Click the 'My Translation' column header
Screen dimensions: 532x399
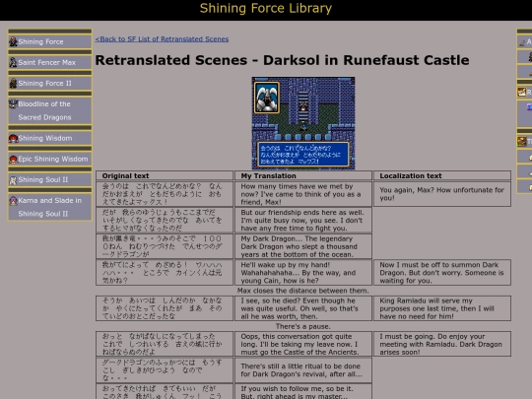point(303,175)
